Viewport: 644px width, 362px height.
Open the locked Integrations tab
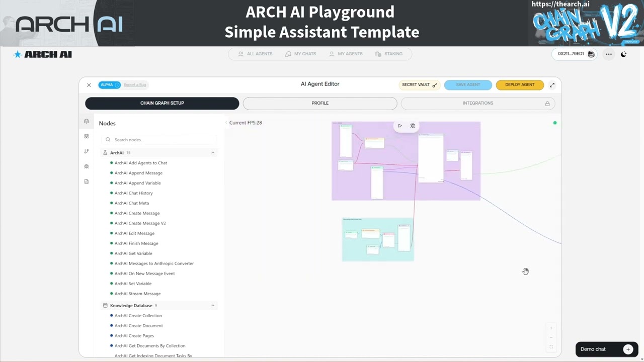click(x=478, y=103)
